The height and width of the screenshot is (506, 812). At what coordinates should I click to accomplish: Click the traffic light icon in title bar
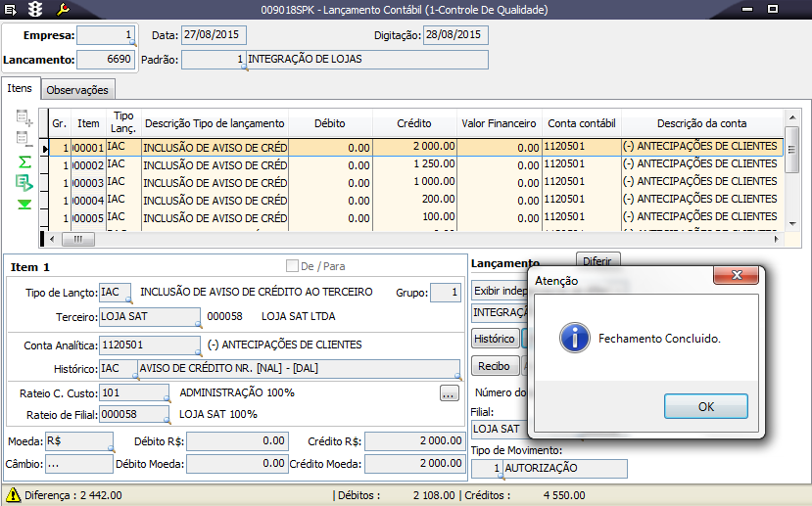[x=35, y=9]
